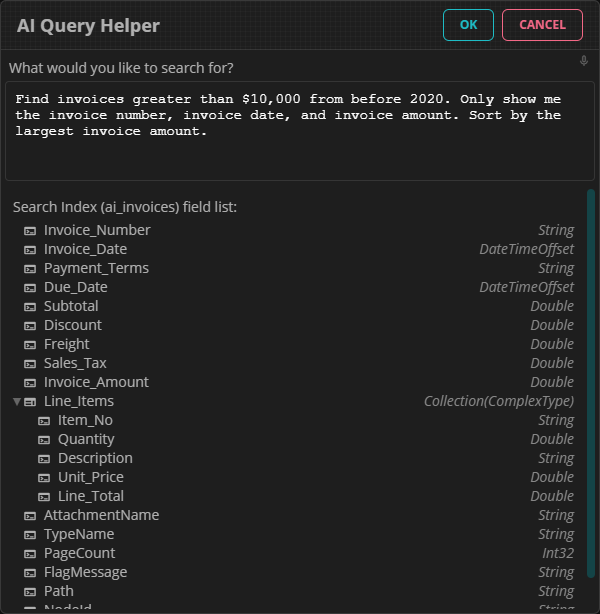Click the Invoice_Amount field icon
This screenshot has height=614, width=600.
pos(30,383)
